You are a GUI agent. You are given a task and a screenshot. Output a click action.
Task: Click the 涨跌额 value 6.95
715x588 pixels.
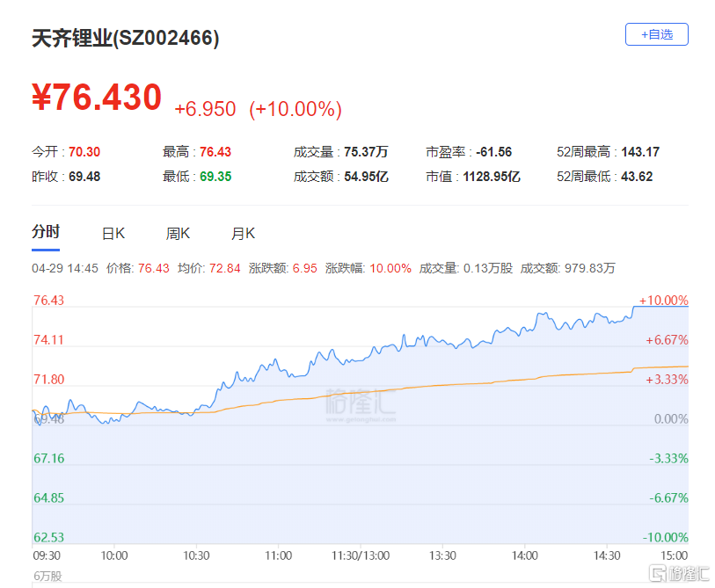point(304,268)
